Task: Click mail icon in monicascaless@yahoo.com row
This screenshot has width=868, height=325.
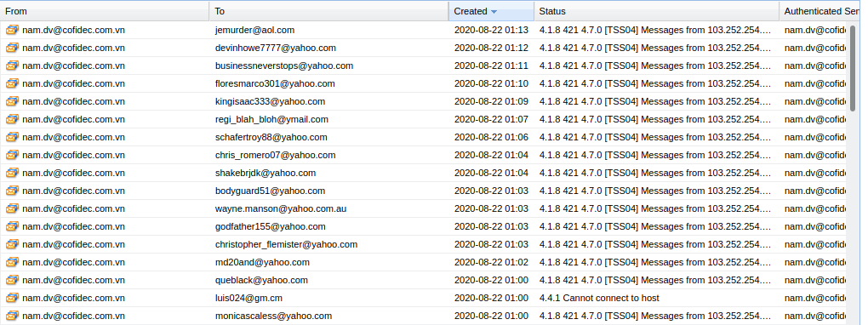Action: [x=12, y=316]
